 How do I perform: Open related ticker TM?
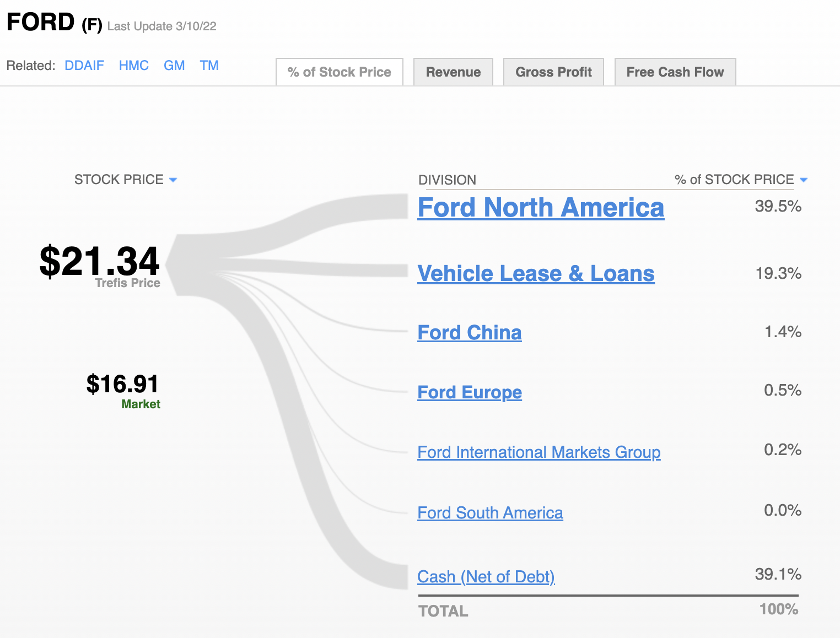click(x=209, y=66)
